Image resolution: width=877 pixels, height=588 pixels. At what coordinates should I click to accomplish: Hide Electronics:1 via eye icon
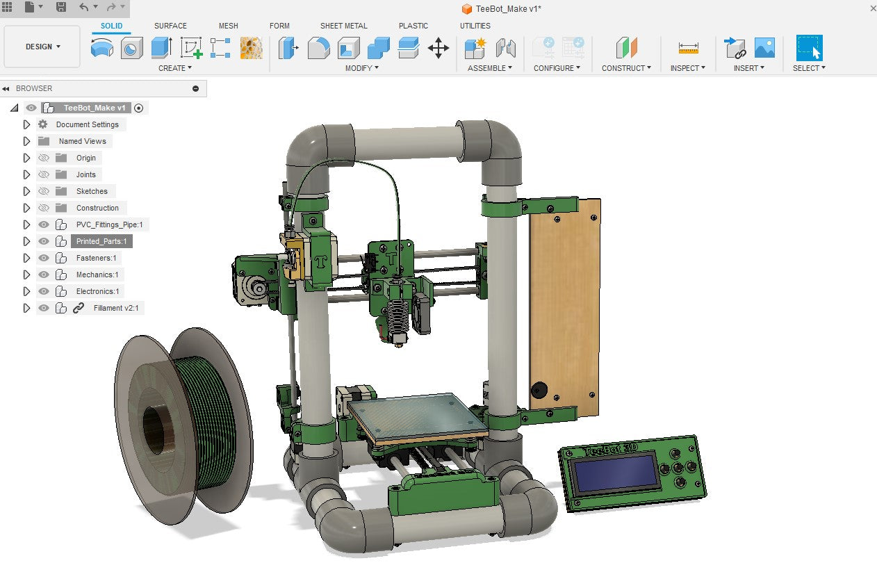click(x=44, y=291)
